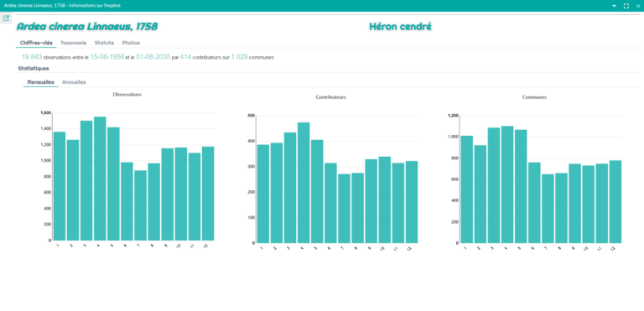
Task: Click the Héron cendré common name
Action: (401, 27)
